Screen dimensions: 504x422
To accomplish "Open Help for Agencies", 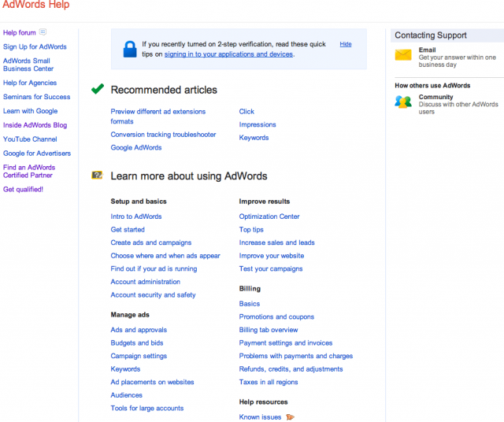I will point(30,83).
